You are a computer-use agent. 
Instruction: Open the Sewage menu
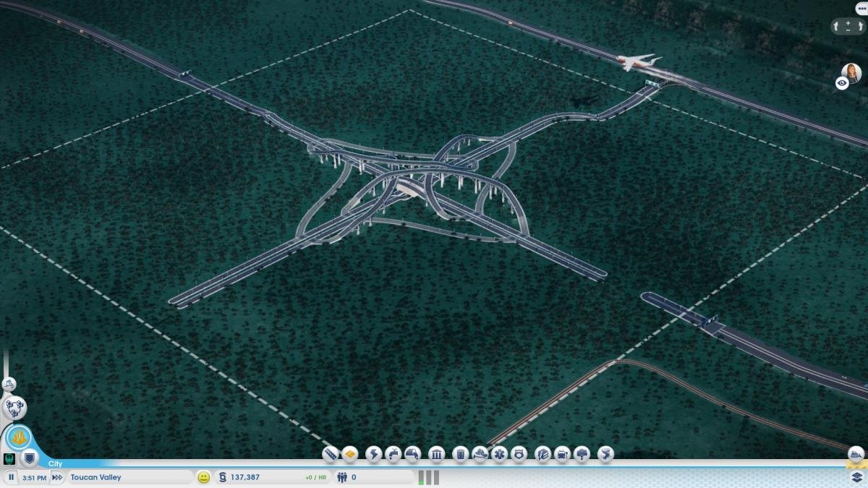tap(412, 454)
